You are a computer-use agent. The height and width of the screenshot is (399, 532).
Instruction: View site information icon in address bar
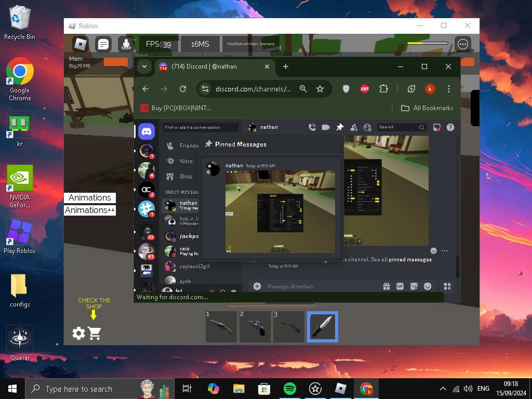pyautogui.click(x=205, y=89)
